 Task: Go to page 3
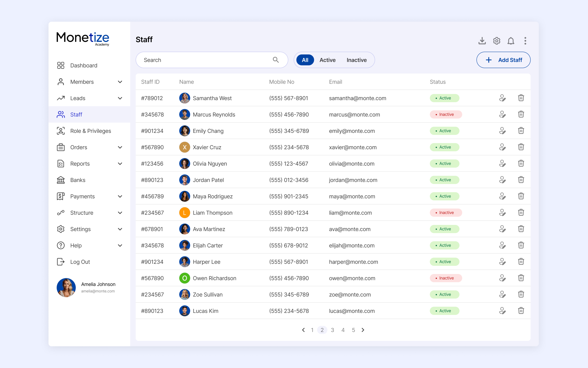pyautogui.click(x=332, y=330)
